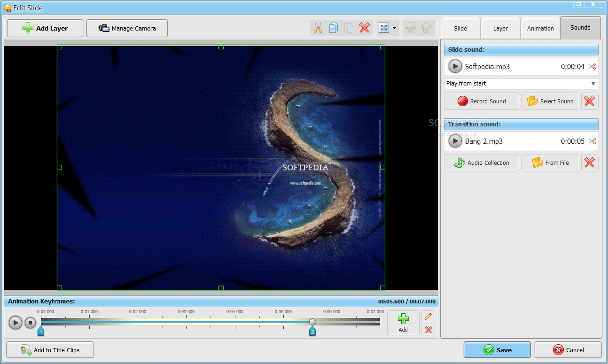
Task: Copy the selected layer
Action: [334, 28]
